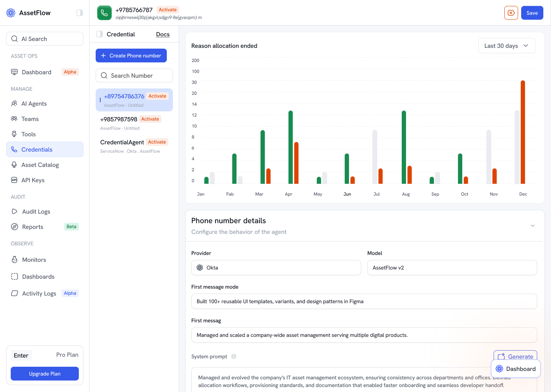Select phone number +89754786376
Viewport: 551px width, 392px height.
pyautogui.click(x=134, y=100)
